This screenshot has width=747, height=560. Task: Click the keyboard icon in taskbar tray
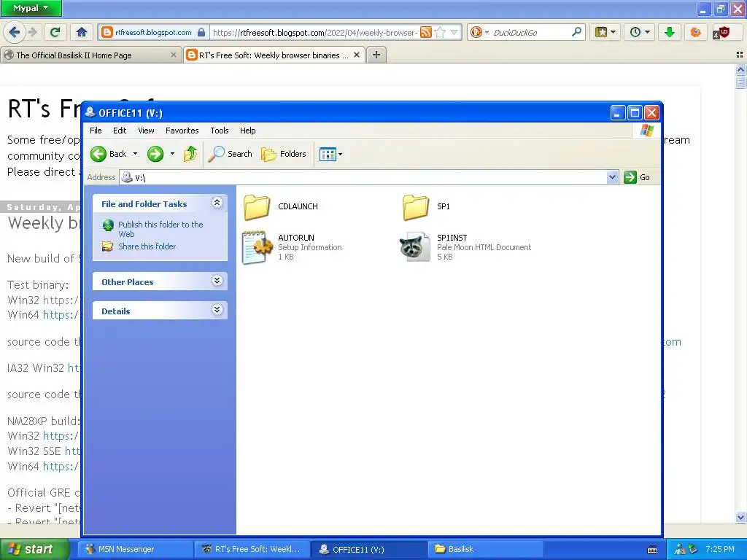pos(652,550)
